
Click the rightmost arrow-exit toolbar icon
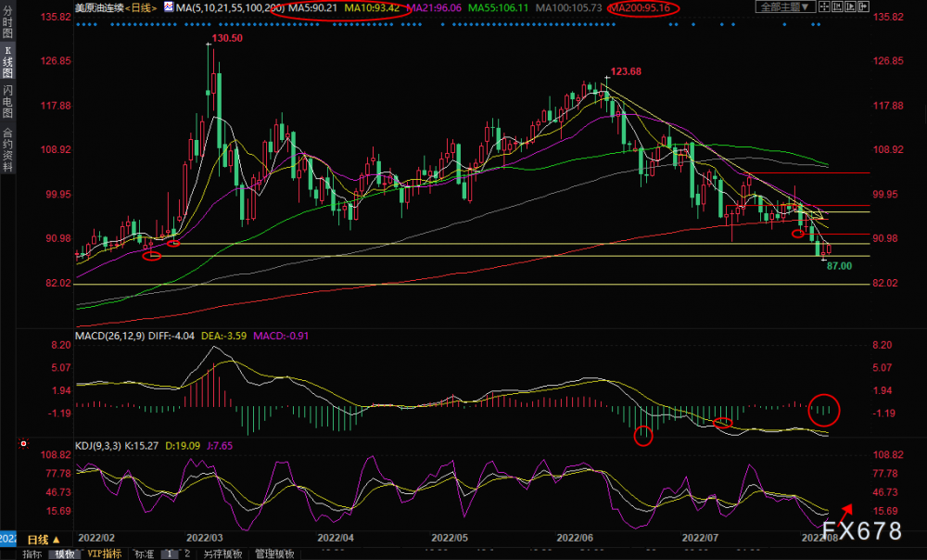(863, 6)
